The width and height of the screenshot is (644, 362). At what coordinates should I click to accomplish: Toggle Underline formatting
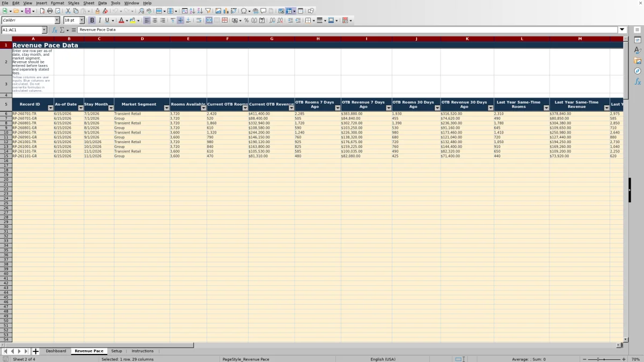(x=107, y=20)
